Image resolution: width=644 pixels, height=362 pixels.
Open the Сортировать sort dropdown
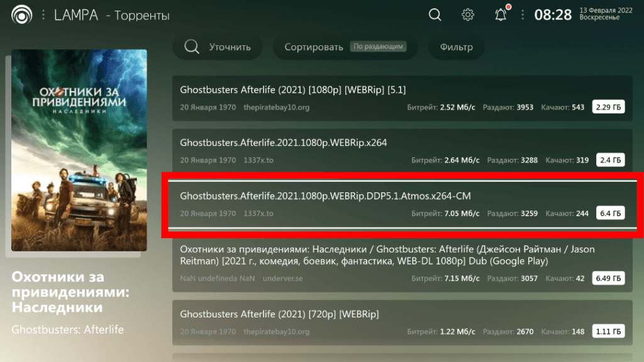coord(313,47)
